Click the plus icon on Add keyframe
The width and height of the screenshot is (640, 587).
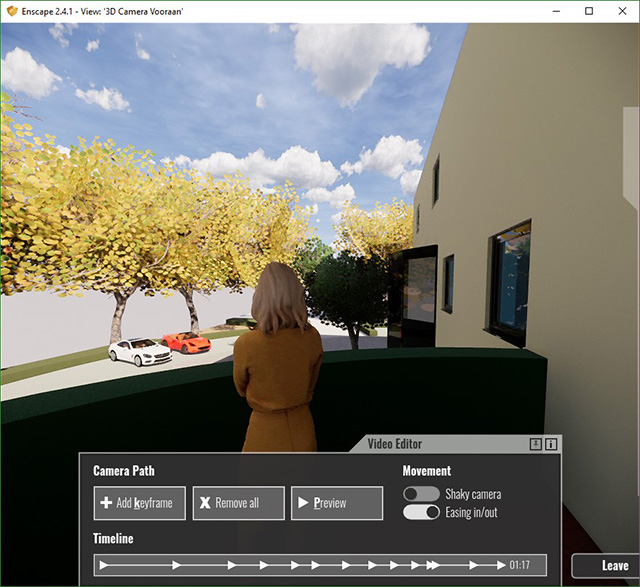106,503
